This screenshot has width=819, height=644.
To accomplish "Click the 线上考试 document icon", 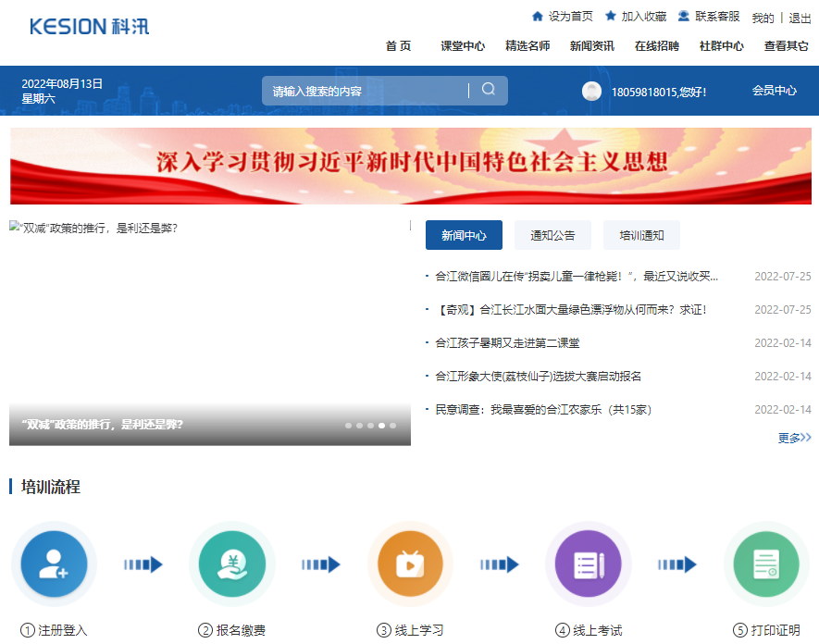I will [x=589, y=563].
